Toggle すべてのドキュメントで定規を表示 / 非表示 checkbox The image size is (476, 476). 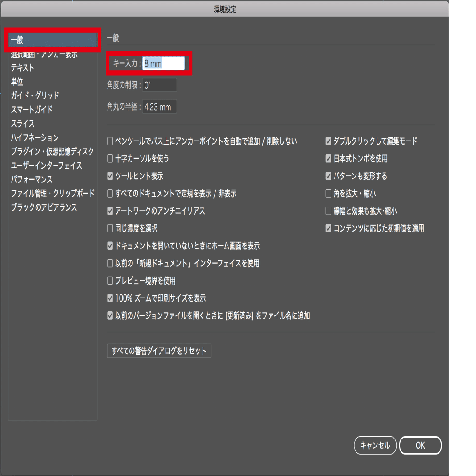click(110, 193)
